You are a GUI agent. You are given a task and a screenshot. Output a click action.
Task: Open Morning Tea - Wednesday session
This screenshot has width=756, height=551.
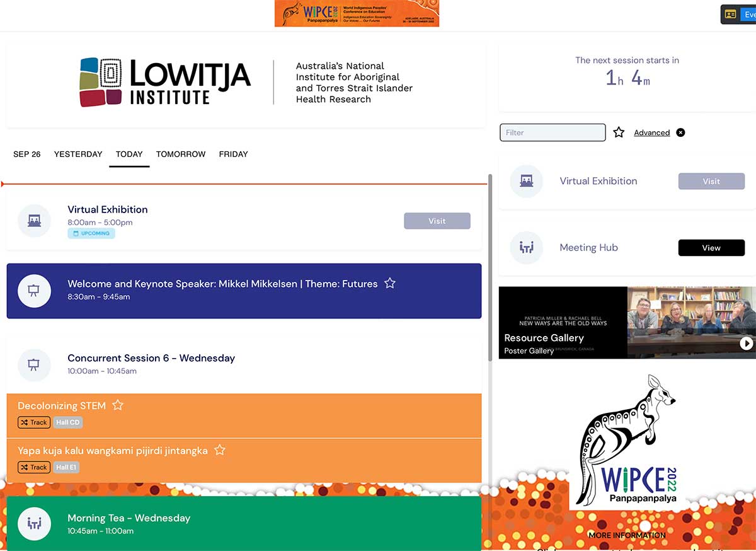129,518
